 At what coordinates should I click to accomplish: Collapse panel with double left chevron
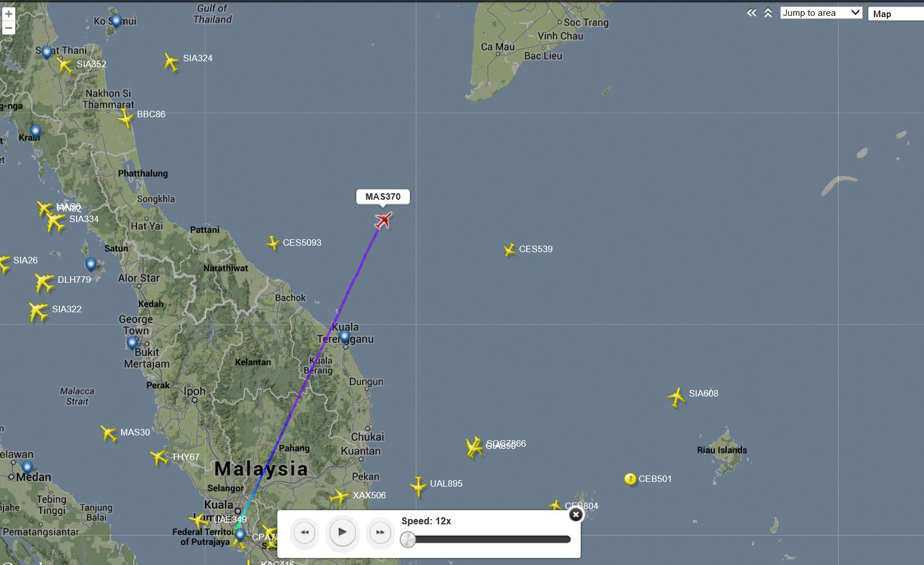pos(751,12)
